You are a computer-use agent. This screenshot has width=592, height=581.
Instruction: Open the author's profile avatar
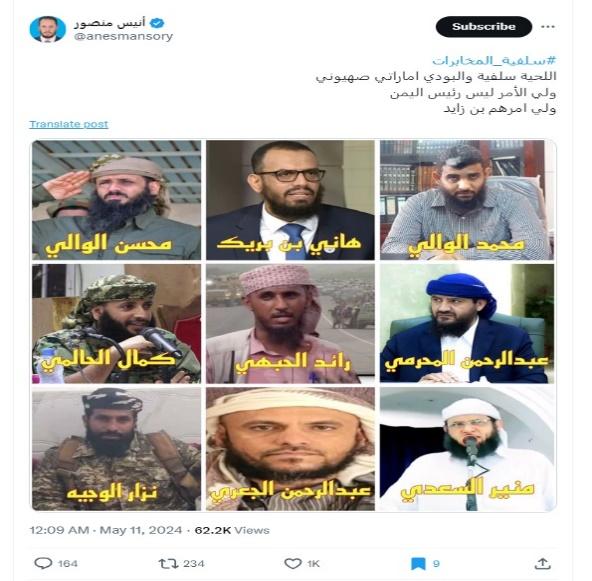48,29
